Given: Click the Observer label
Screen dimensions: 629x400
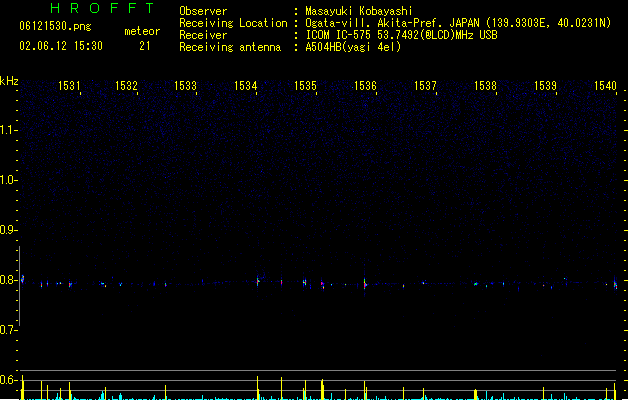Looking at the screenshot, I should (x=203, y=11).
